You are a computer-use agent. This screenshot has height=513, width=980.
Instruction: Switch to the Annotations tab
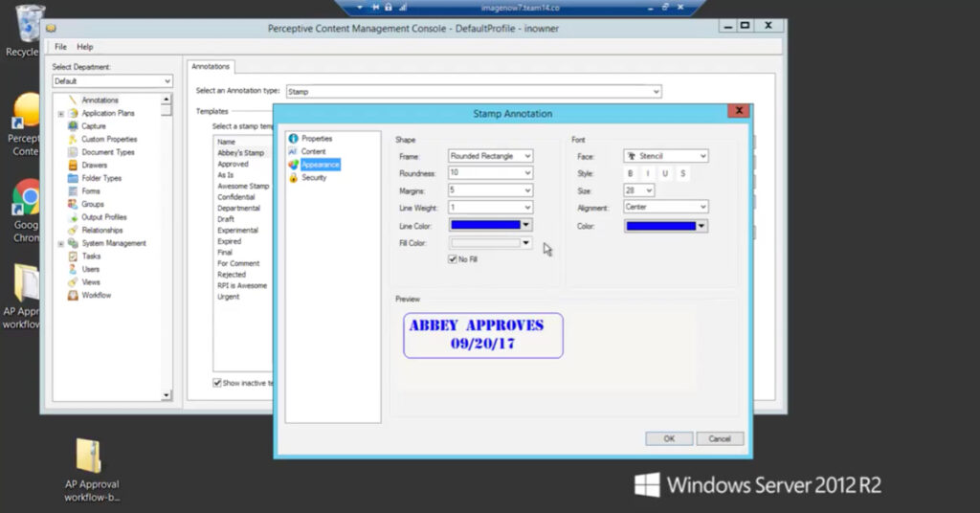[210, 67]
